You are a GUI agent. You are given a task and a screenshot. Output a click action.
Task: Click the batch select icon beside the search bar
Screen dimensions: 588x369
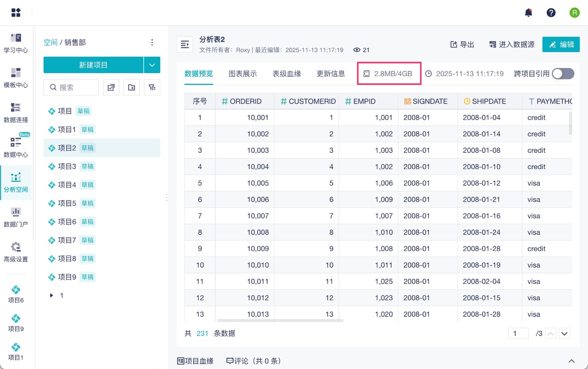click(111, 87)
